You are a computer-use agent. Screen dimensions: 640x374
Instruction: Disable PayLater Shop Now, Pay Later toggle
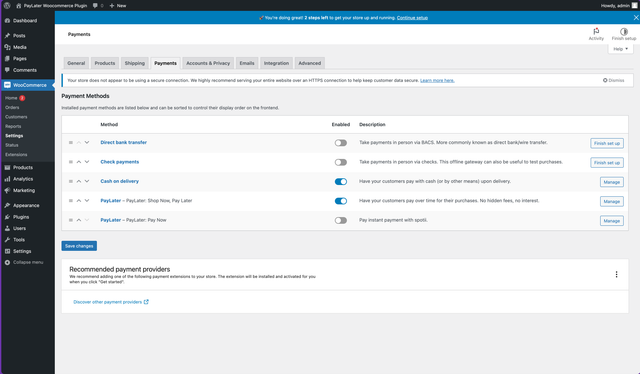[340, 201]
